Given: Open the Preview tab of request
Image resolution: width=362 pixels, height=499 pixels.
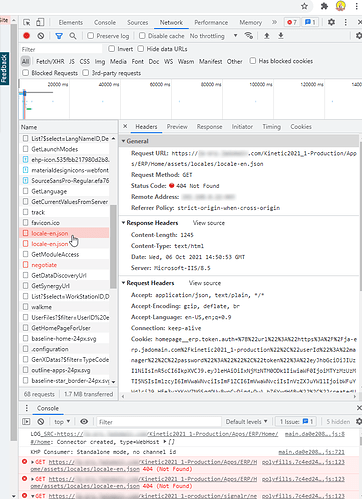Looking at the screenshot, I should click(x=177, y=127).
